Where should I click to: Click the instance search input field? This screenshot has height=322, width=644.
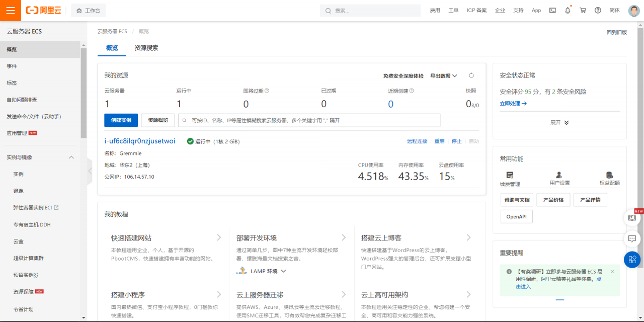[312, 120]
